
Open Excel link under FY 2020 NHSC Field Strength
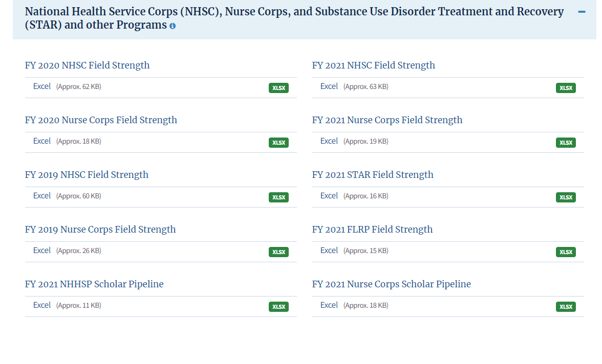click(42, 86)
